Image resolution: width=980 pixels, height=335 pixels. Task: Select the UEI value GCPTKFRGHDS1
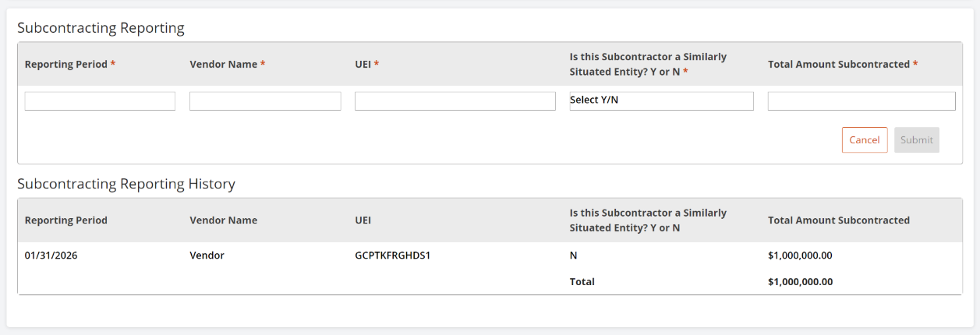coord(392,255)
